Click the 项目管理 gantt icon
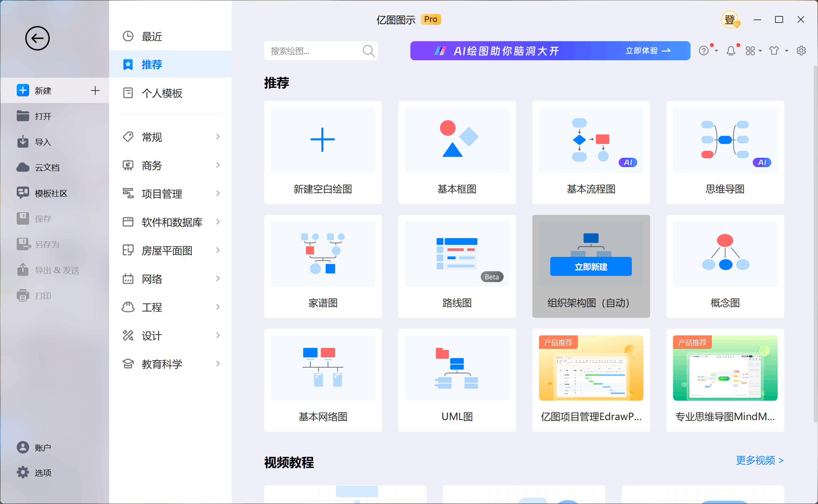Screen dimensions: 818x504 coord(128,194)
